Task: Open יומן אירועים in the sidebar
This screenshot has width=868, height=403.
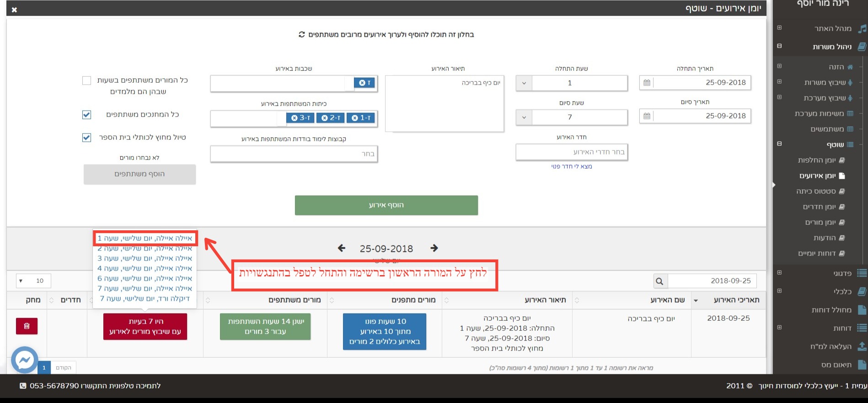Action: tap(817, 176)
